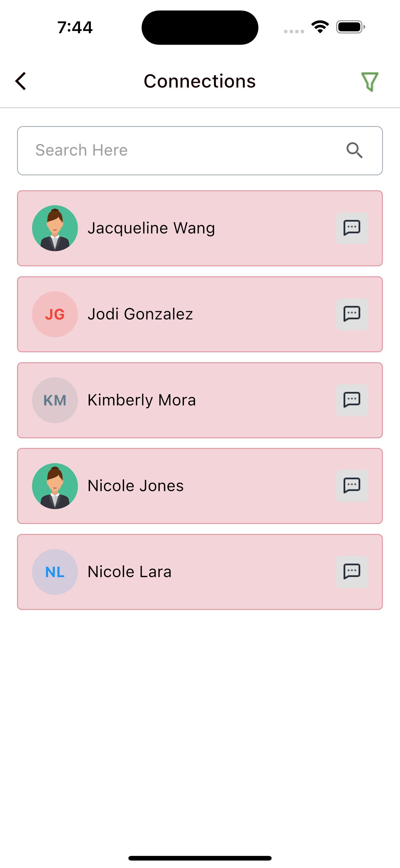Tap the JG initials avatar

pos(55,314)
